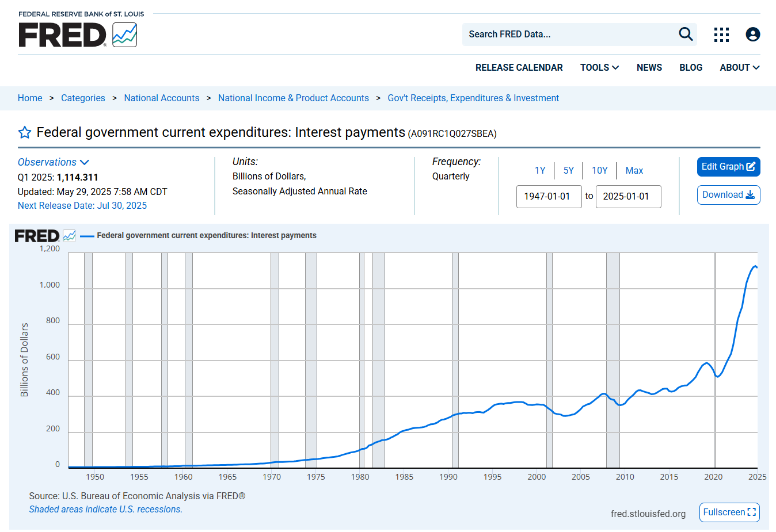This screenshot has height=532, width=776.
Task: Edit the start date field 1947-01-01
Action: click(549, 197)
